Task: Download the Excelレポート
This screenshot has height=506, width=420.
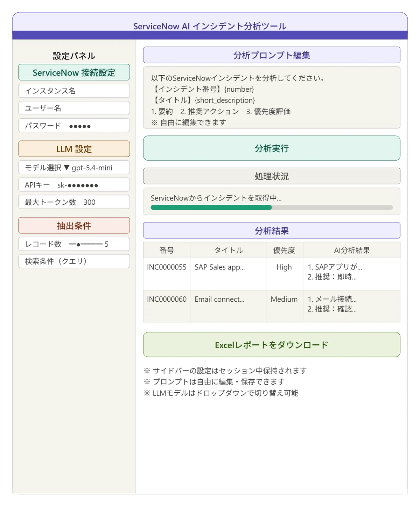Action: [272, 345]
